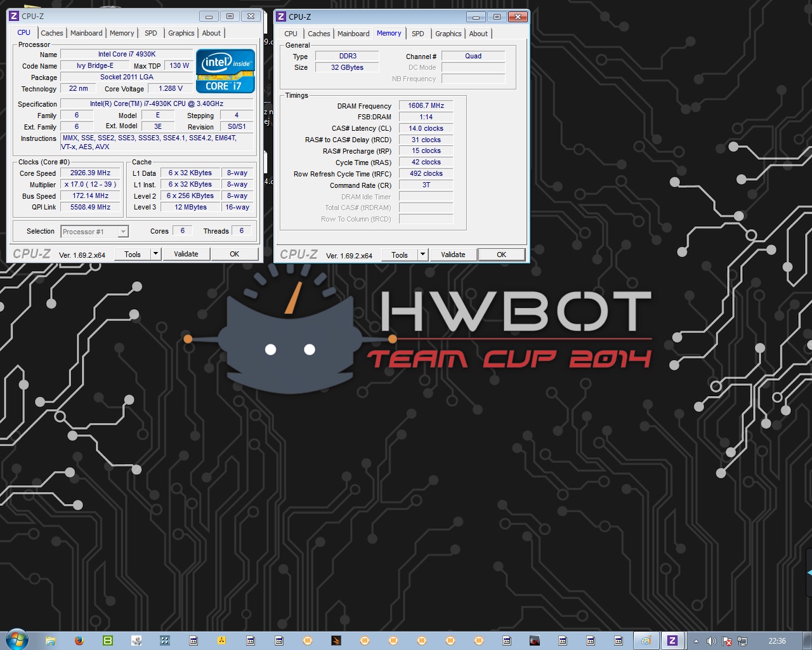Viewport: 812px width, 650px height.
Task: Click the Channel # value Quad
Action: tap(473, 56)
